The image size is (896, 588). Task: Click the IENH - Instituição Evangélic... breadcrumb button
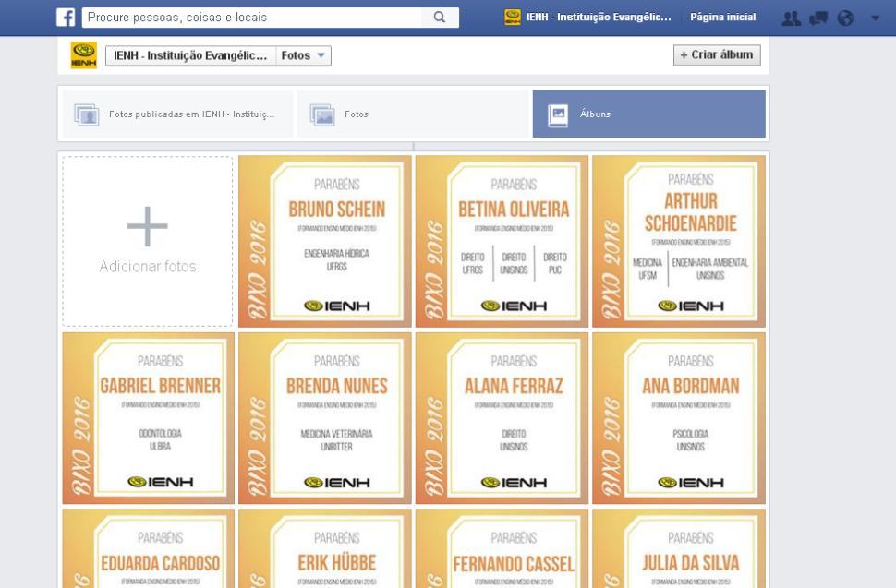pyautogui.click(x=190, y=55)
